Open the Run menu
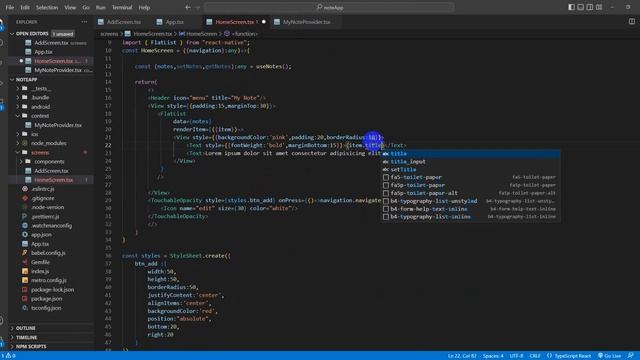 [100, 7]
